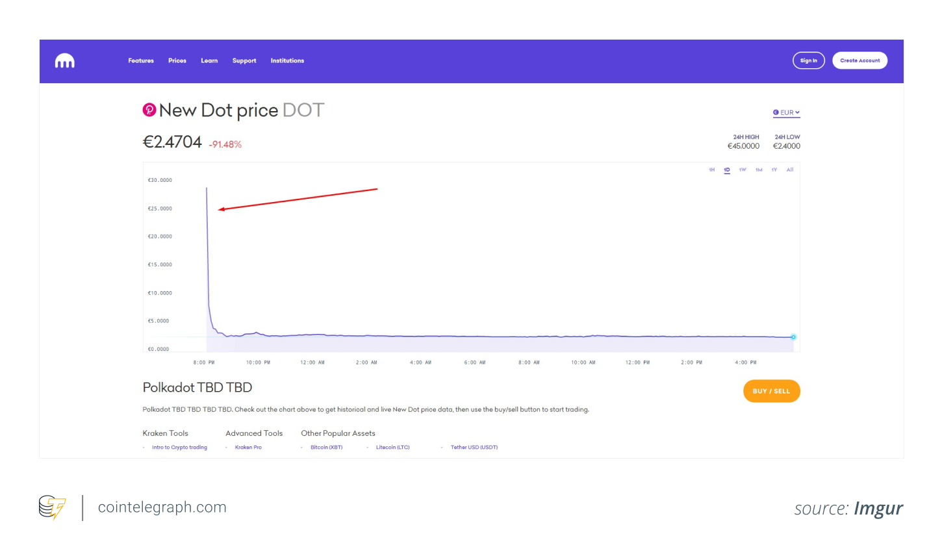
Task: Go to the Support page
Action: click(244, 61)
